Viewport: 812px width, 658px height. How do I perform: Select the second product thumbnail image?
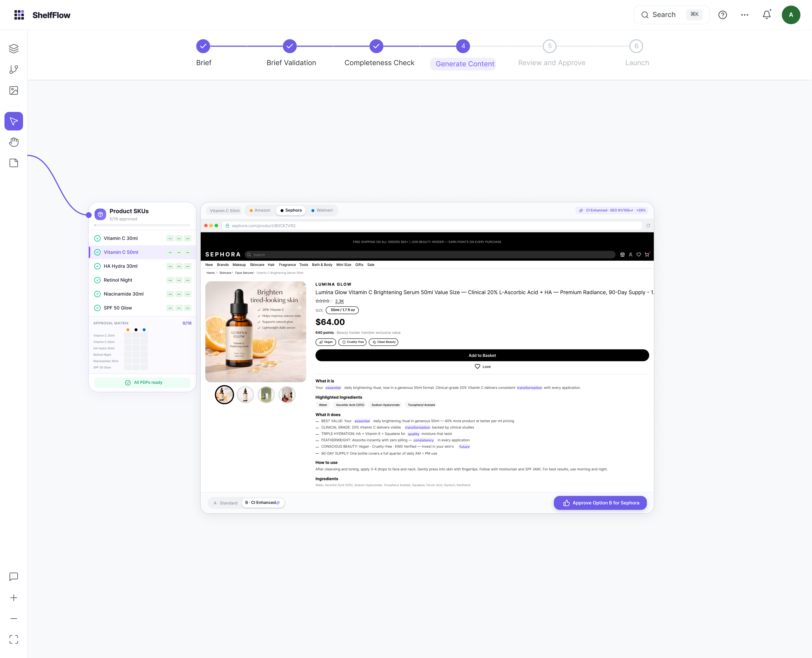click(245, 395)
